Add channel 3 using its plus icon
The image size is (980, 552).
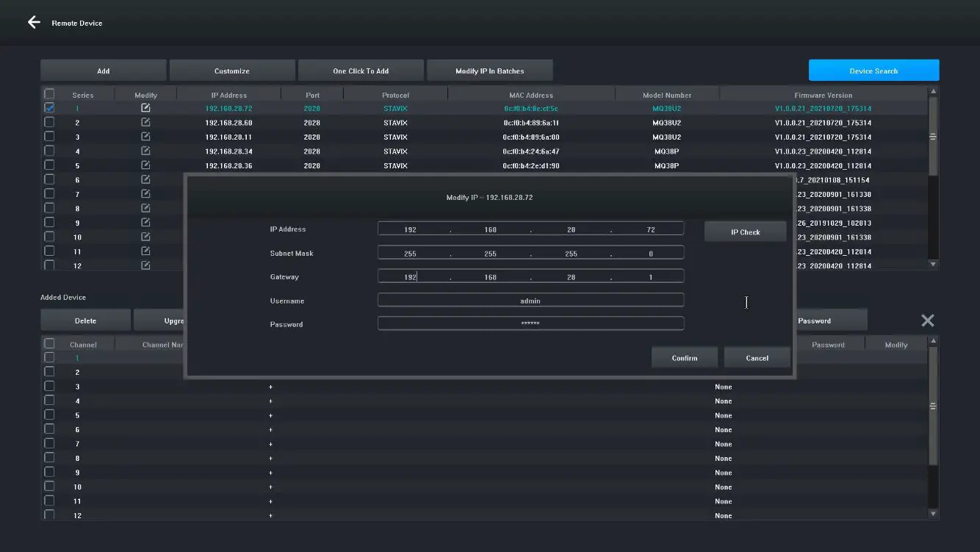[270, 387]
